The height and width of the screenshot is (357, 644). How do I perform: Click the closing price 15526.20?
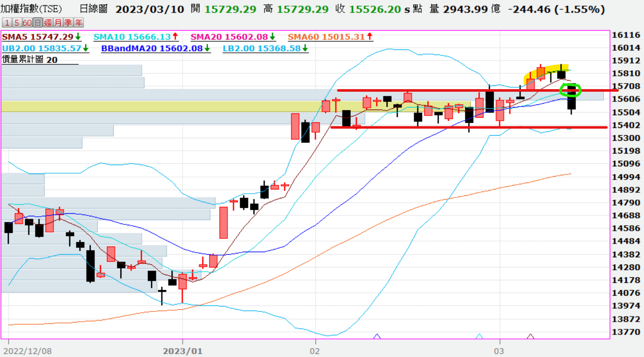pos(375,9)
